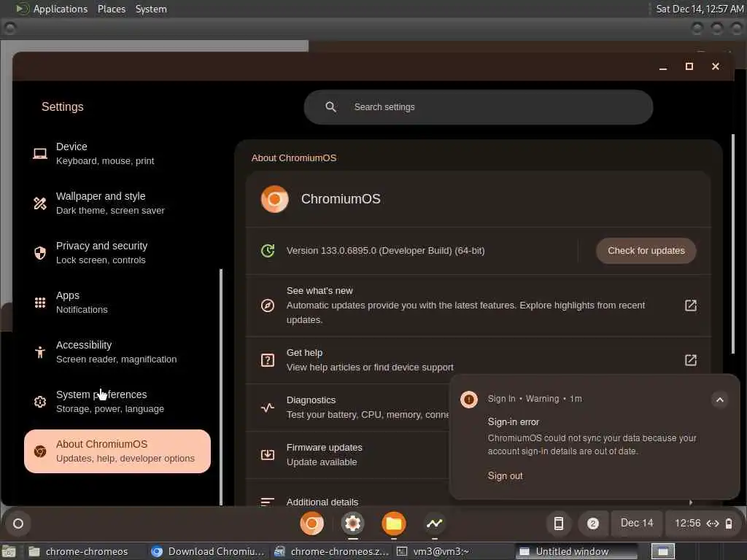Open See what's new row

[x=479, y=306]
